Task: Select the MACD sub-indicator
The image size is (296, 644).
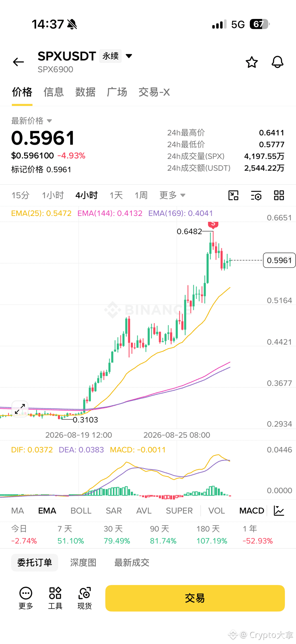Action: click(252, 511)
